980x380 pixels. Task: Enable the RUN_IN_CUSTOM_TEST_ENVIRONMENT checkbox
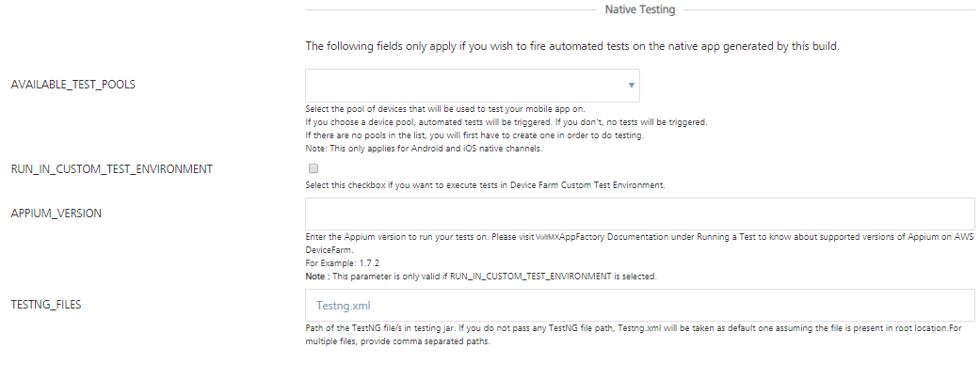tap(313, 169)
